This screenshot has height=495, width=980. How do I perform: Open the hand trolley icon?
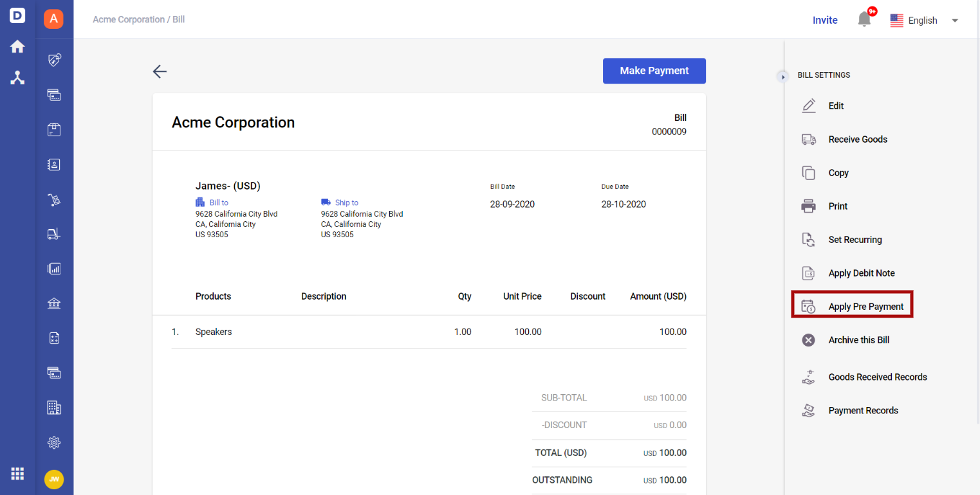[54, 200]
